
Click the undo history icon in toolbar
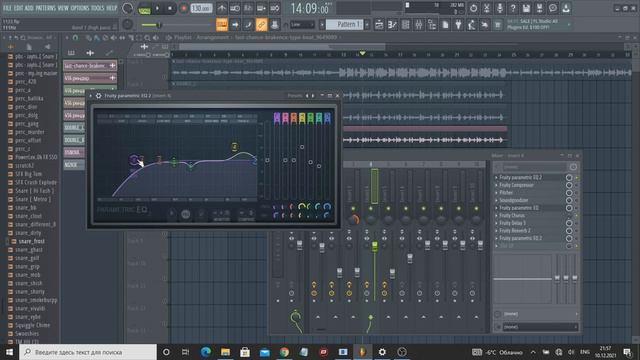tap(473, 8)
